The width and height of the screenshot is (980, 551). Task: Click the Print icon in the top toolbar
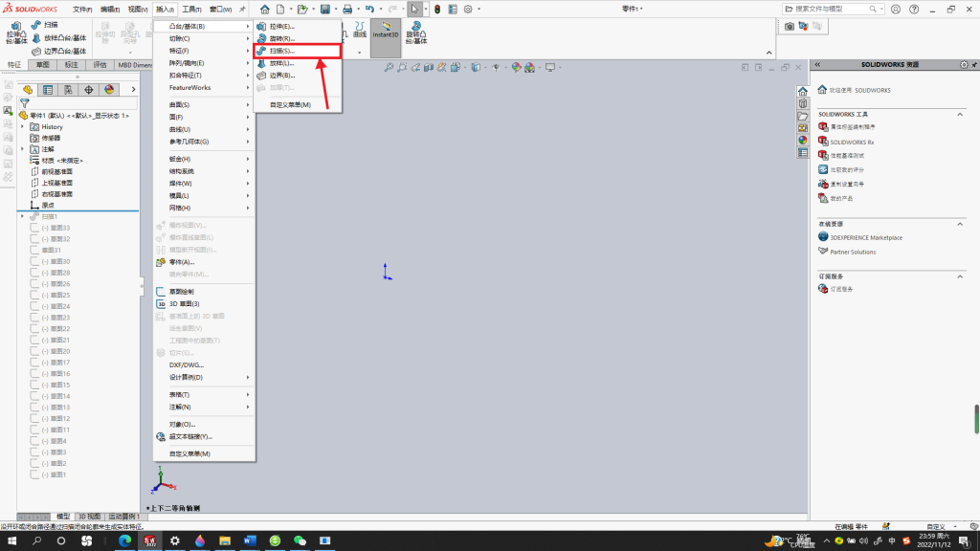(347, 10)
